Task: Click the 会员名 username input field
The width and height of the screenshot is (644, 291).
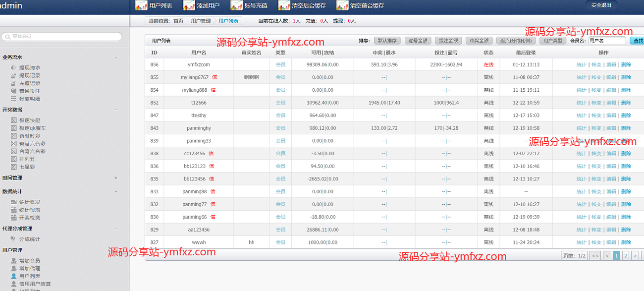Action: coord(606,41)
